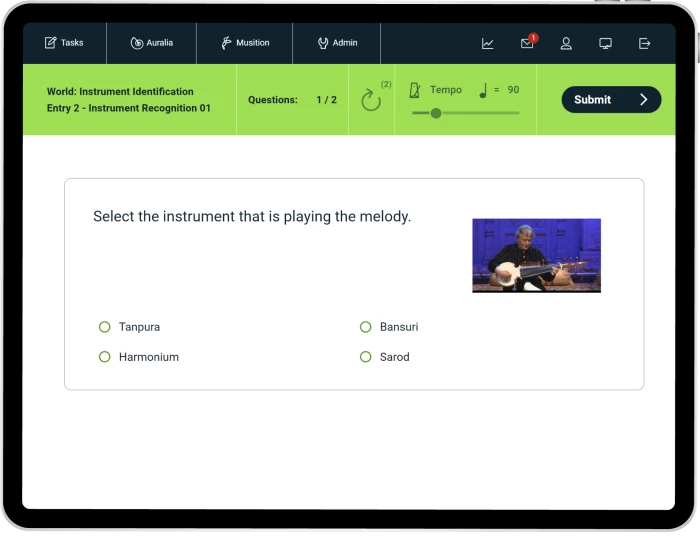
Task: Click the arrow chevron on Submit
Action: pyautogui.click(x=643, y=99)
